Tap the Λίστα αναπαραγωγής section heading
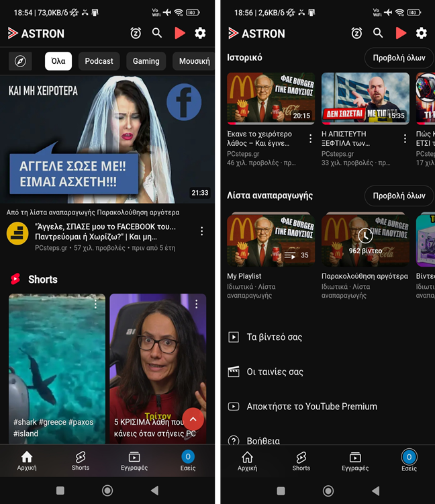The width and height of the screenshot is (435, 504). click(270, 196)
